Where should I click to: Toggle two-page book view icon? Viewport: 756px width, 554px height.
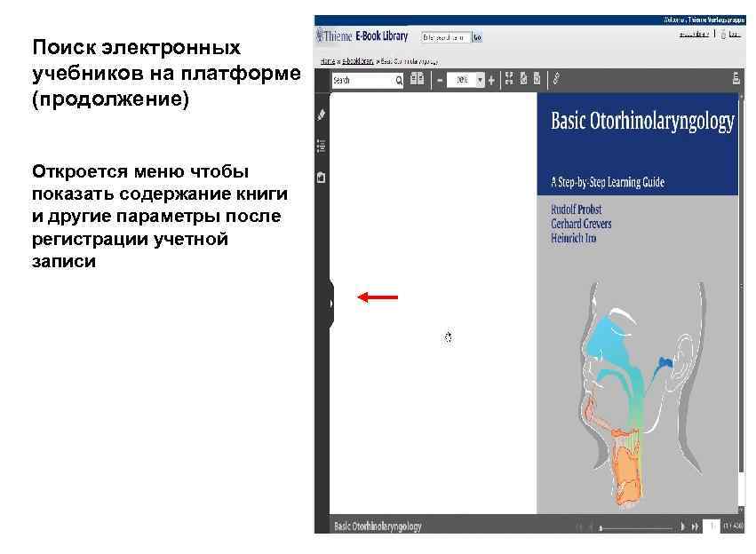click(x=417, y=79)
